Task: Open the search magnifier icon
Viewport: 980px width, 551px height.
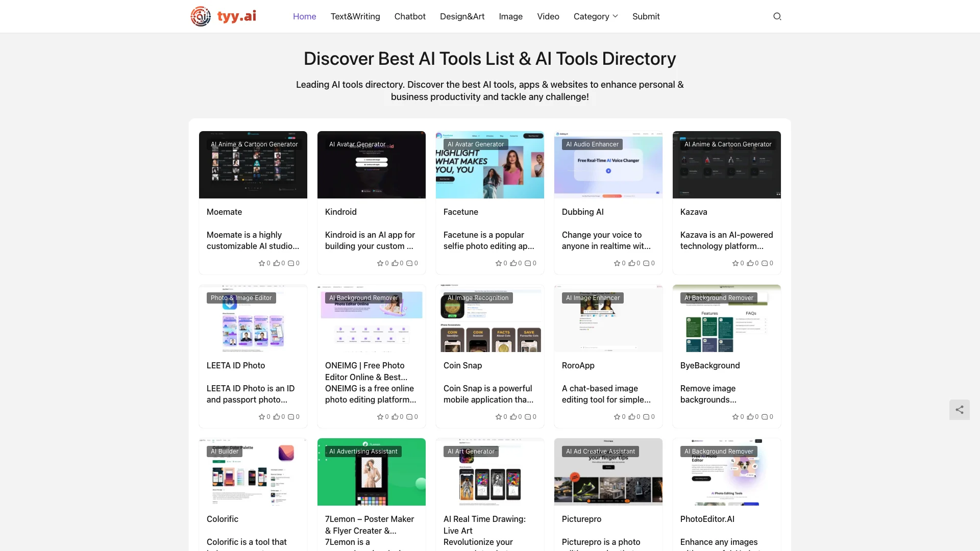Action: point(777,16)
